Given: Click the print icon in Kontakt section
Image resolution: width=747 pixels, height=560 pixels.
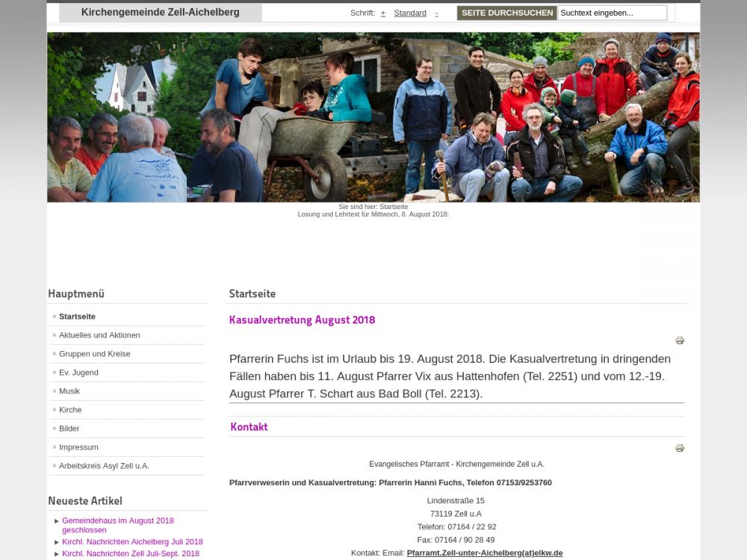Looking at the screenshot, I should point(679,447).
